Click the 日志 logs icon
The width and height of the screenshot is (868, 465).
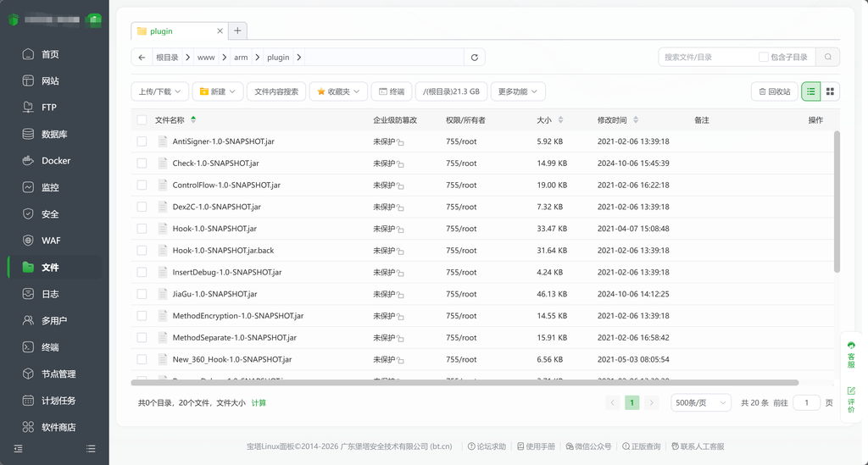28,294
